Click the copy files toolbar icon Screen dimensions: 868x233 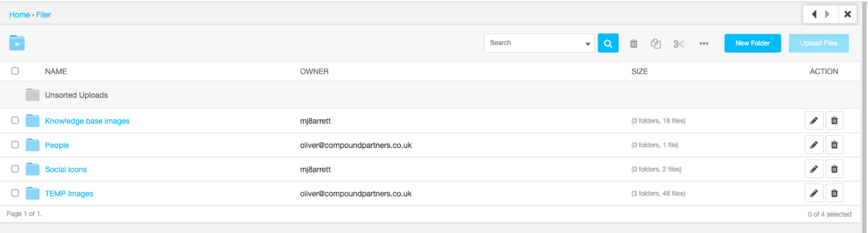pos(656,43)
